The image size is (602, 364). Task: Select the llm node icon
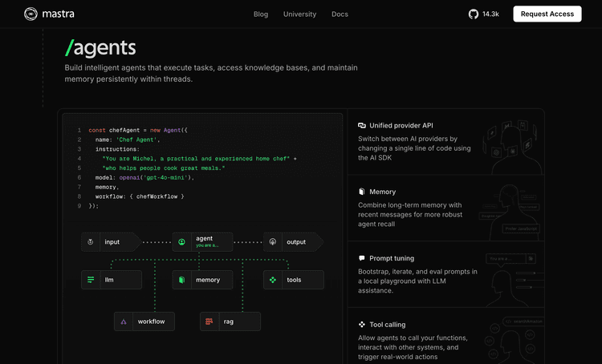[x=91, y=280]
